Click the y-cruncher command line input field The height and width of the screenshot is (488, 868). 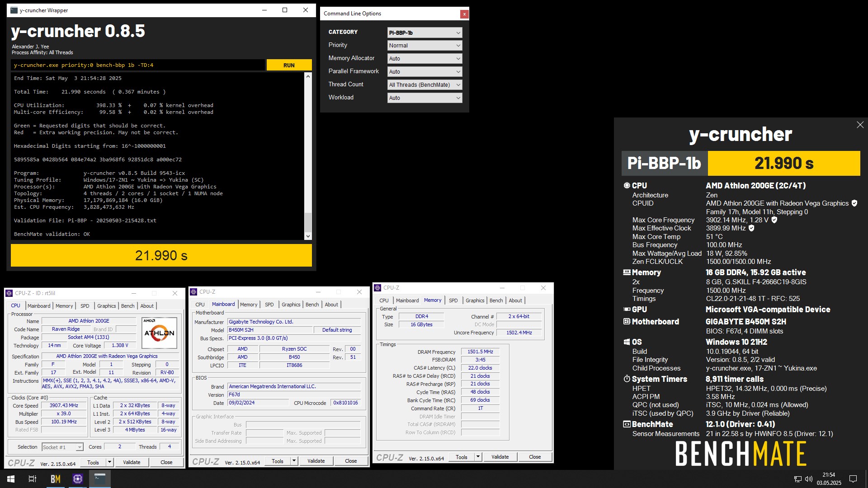[x=138, y=65]
